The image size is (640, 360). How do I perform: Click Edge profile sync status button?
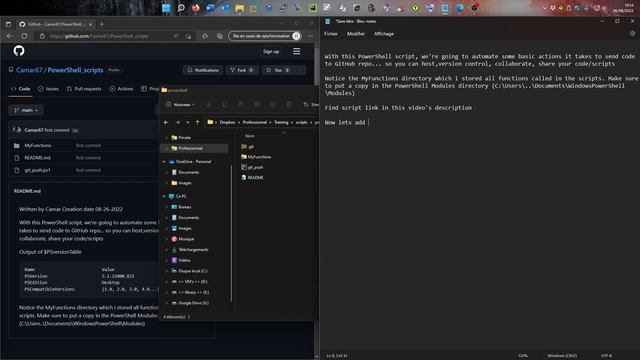[x=265, y=36]
